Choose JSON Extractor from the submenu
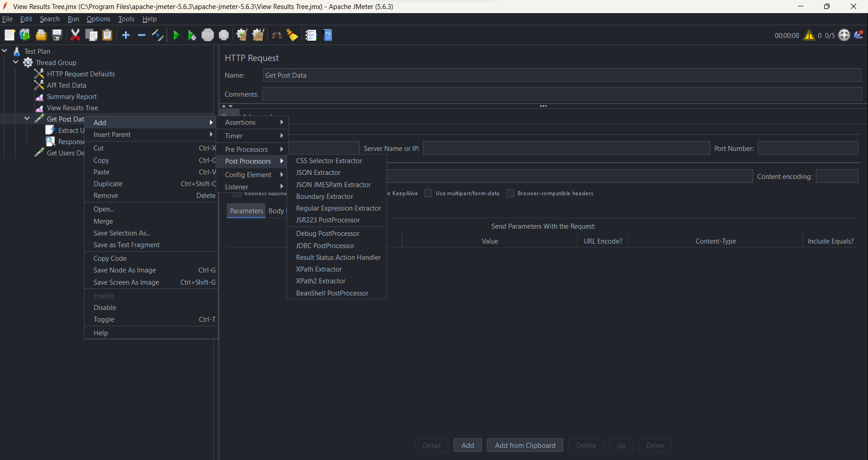Image resolution: width=868 pixels, height=460 pixels. pos(318,172)
